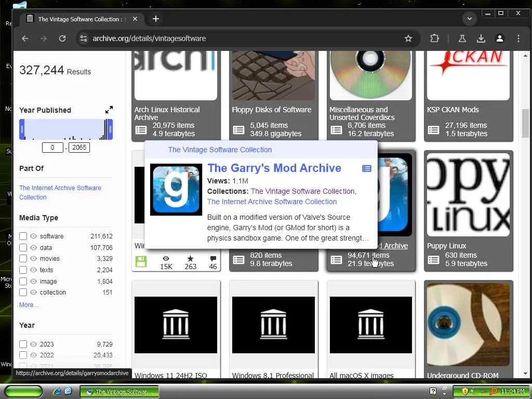Click list icon on Miscellaneous Unsorted Coverdiscs card
This screenshot has width=532, height=399.
[336, 129]
